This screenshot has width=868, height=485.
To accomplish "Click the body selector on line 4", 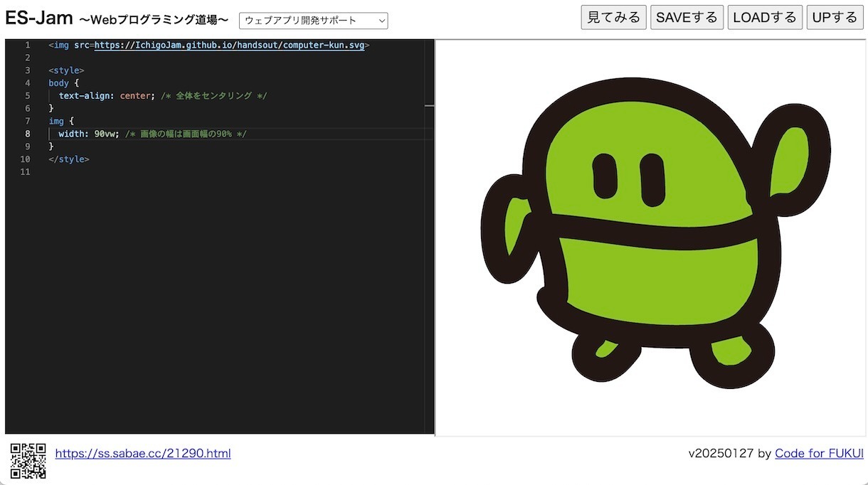I will pyautogui.click(x=58, y=83).
